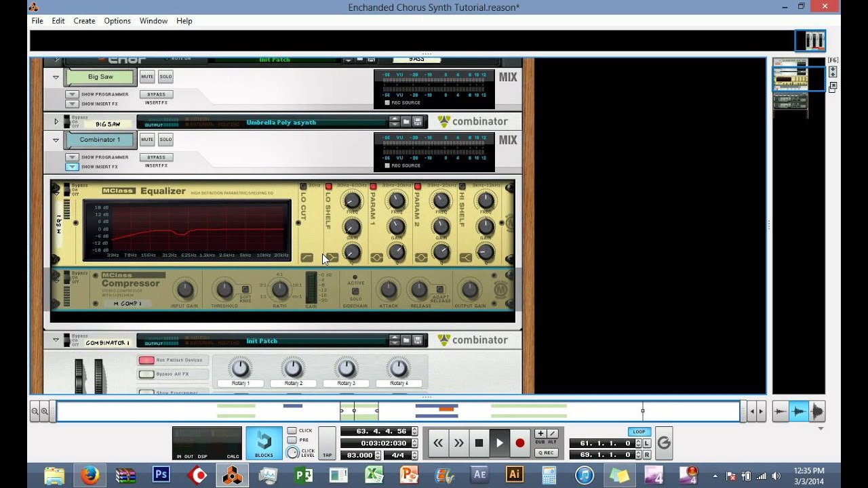Start recording with the red record button
Screen dimensions: 868x488
click(520, 443)
